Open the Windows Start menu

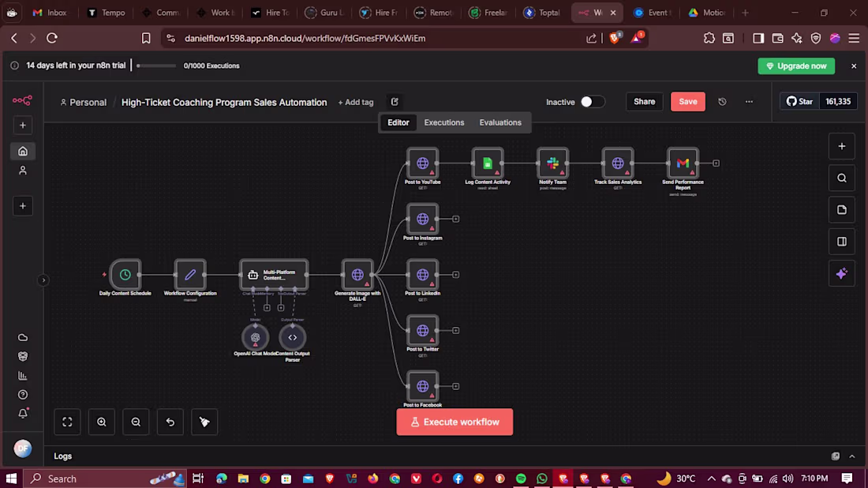click(11, 479)
